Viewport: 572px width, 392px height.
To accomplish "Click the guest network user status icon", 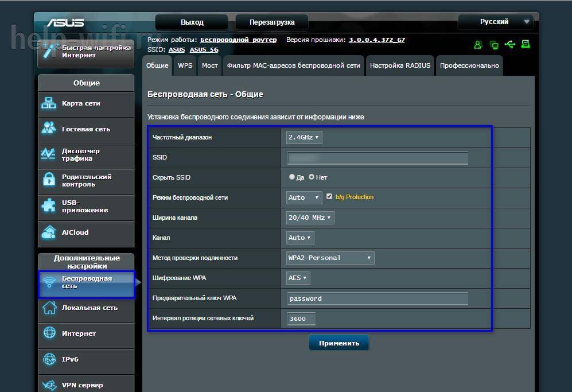I will coord(478,45).
